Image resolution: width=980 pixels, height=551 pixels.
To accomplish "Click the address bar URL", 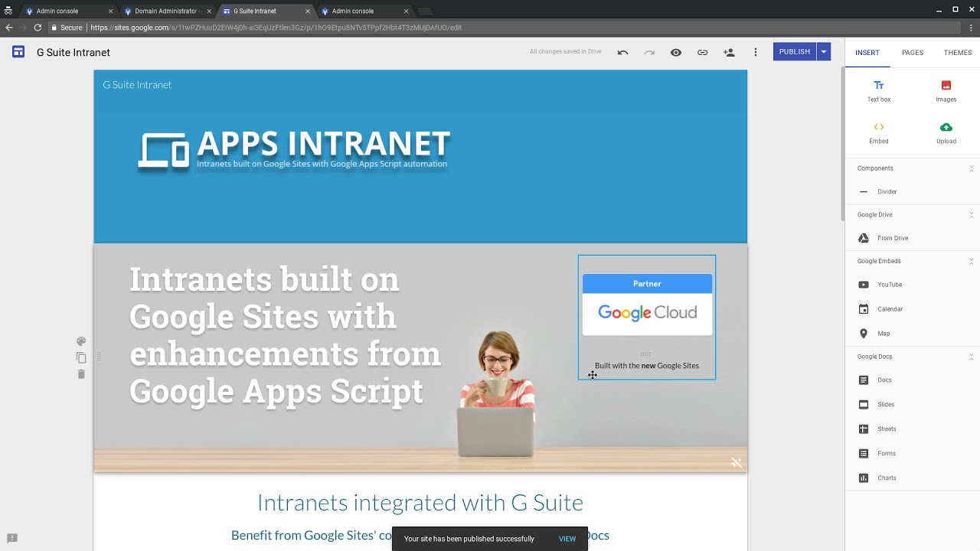I will tap(276, 28).
